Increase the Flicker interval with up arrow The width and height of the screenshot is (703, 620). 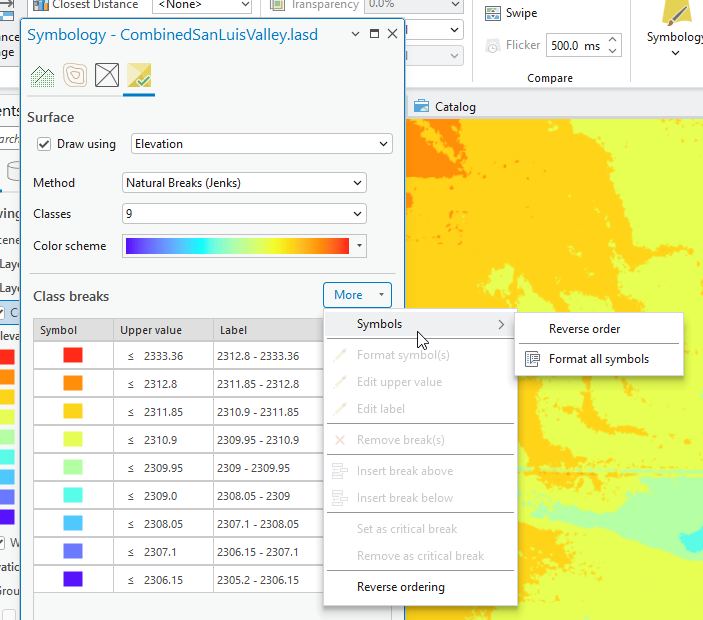tap(613, 40)
